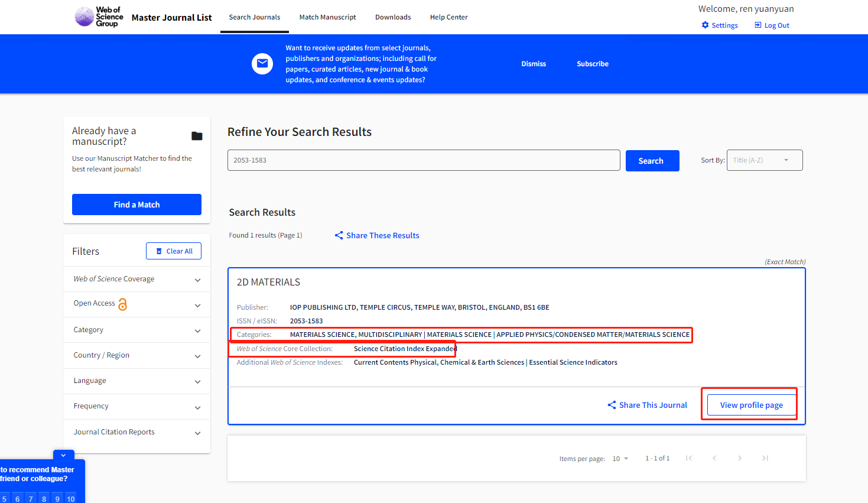Collapse the feedback survey popup chevron
The height and width of the screenshot is (503, 868).
[x=63, y=455]
